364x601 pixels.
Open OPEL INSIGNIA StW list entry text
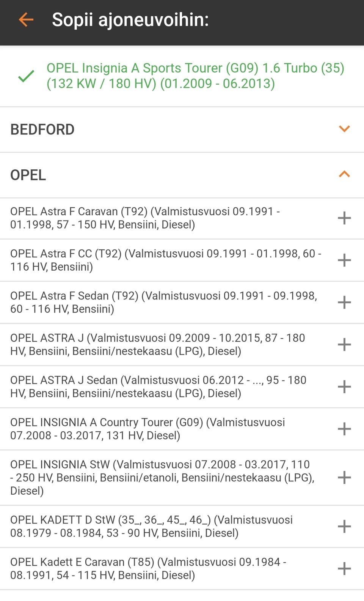(162, 477)
